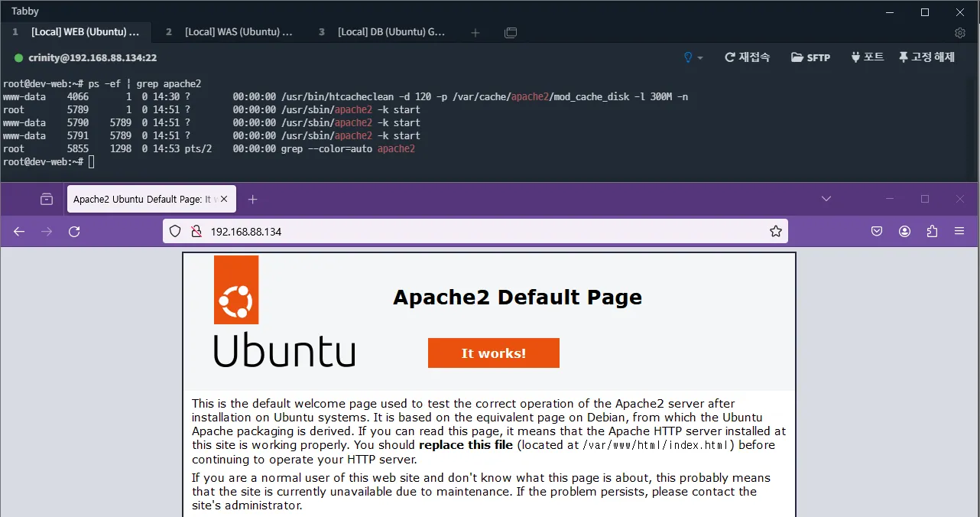
Task: Click the green connection status dot
Action: 19,58
